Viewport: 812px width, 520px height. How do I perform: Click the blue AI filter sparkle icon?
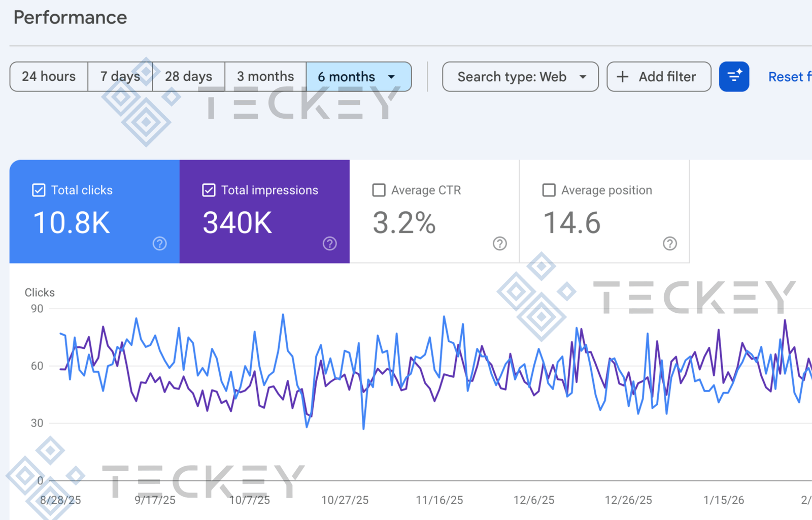click(x=734, y=77)
